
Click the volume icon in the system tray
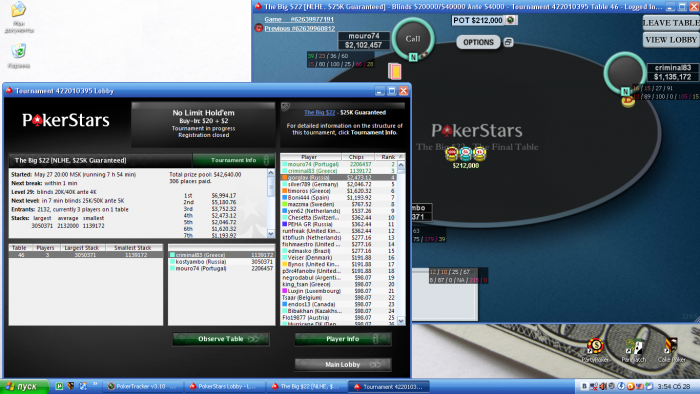point(603,386)
